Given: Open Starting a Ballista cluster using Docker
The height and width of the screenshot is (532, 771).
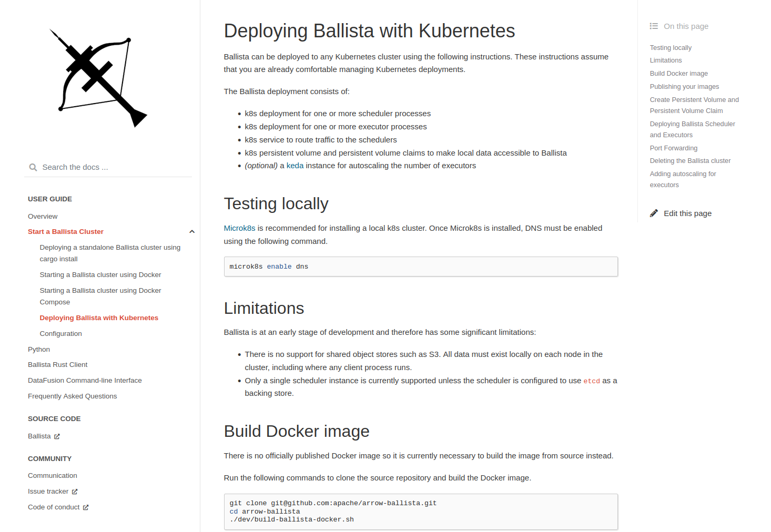Looking at the screenshot, I should pos(100,275).
